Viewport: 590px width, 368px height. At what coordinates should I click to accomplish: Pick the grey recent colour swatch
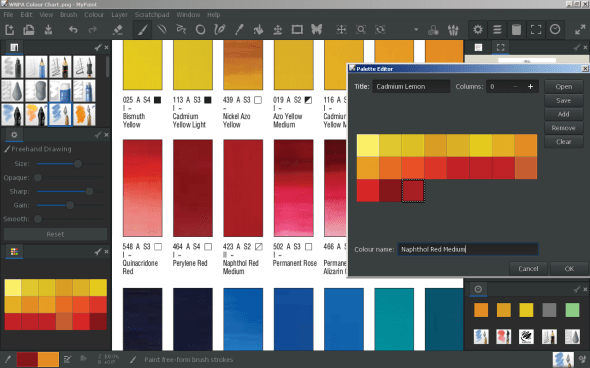pyautogui.click(x=549, y=310)
